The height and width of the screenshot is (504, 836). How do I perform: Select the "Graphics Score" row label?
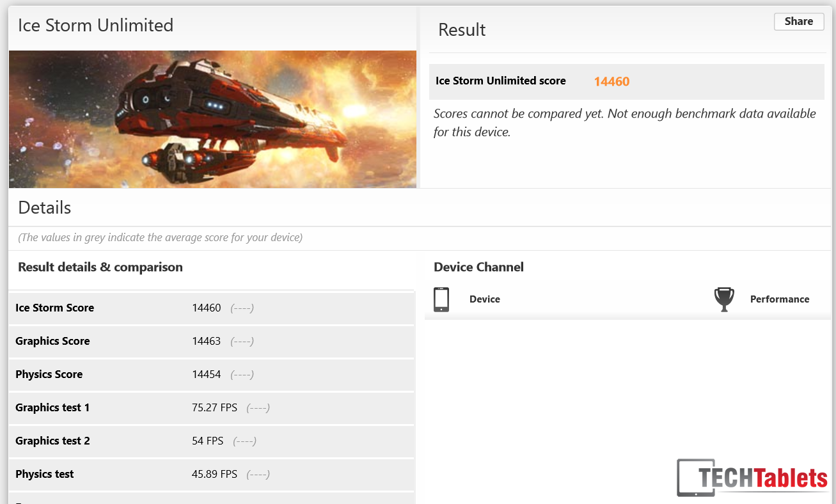pos(52,341)
